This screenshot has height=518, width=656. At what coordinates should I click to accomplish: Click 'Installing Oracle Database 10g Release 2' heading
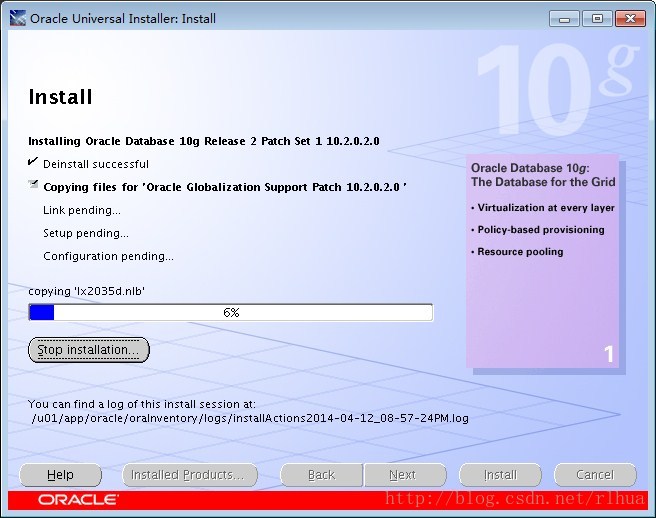[204, 141]
